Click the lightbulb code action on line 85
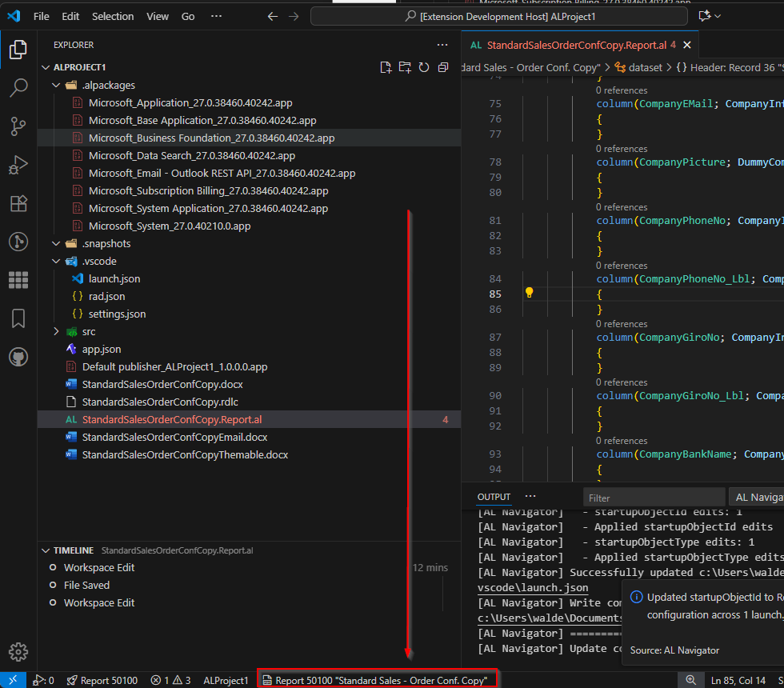 click(x=529, y=293)
